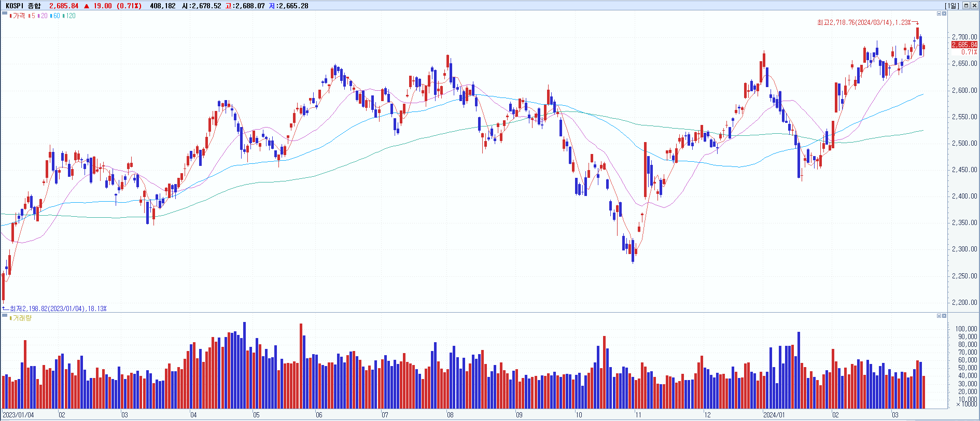Click the volume figure 408,182
Image resolution: width=980 pixels, height=421 pixels.
pyautogui.click(x=163, y=6)
